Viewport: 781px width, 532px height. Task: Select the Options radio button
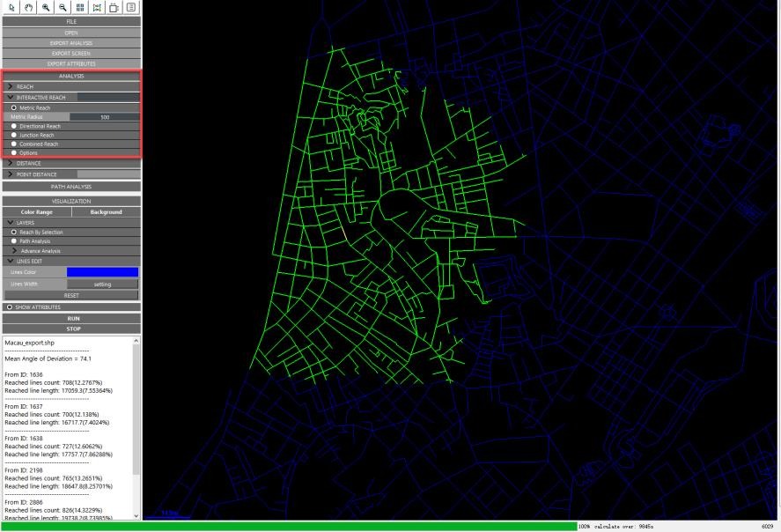[14, 153]
